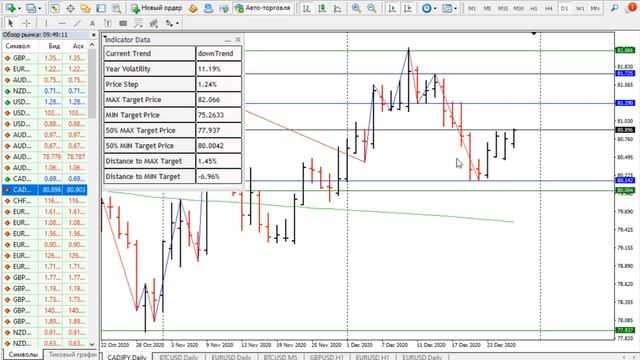Select the horizontal line tool
Screen dimensions: 640x360
click(62, 23)
